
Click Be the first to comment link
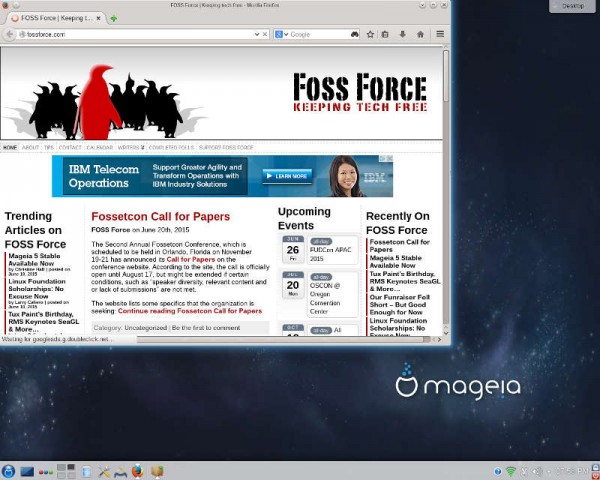(206, 328)
